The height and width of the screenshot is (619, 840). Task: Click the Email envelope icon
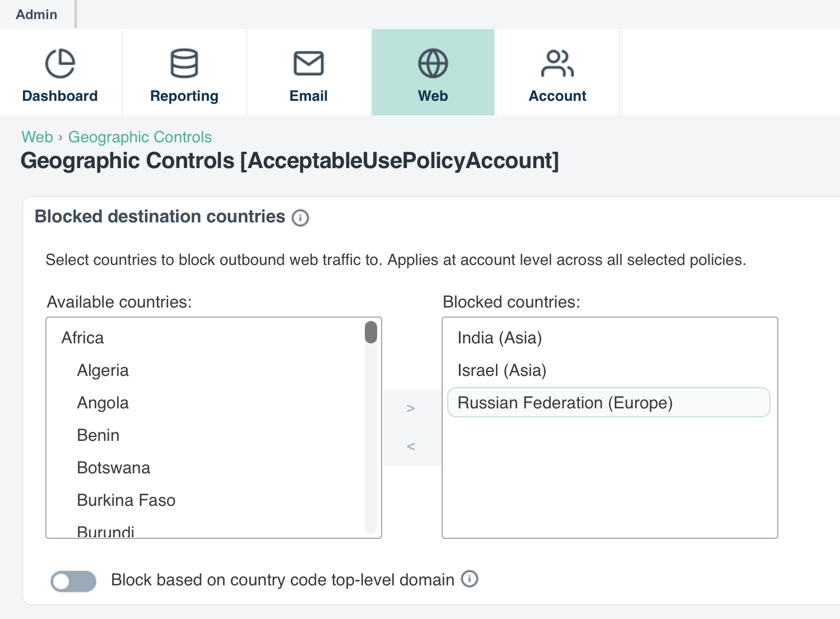coord(309,63)
